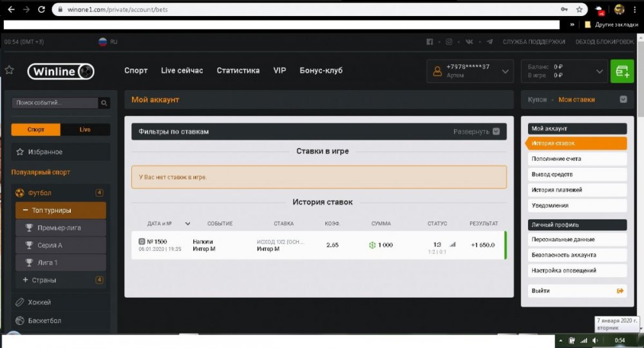Open Winline's Facebook page icon
644x348 pixels.
[x=430, y=42]
